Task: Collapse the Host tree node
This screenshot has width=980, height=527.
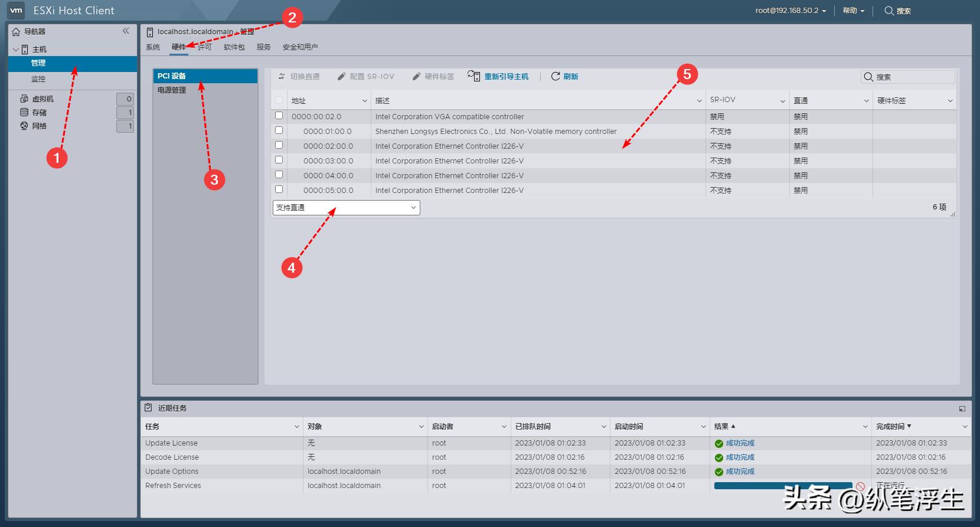Action: 15,50
